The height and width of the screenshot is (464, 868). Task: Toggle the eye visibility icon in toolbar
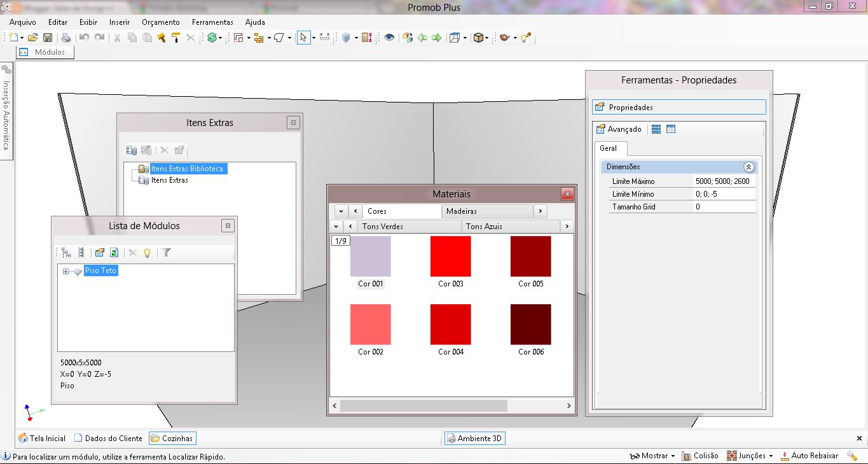click(x=389, y=38)
